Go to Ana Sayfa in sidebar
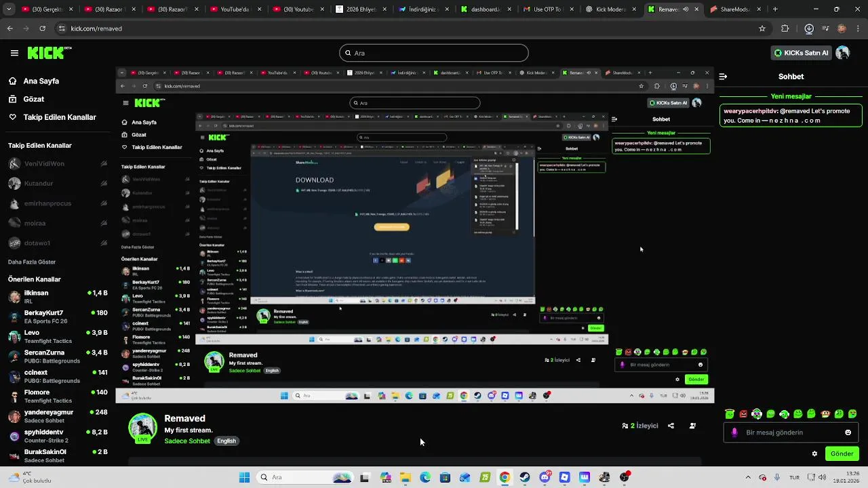Screen dimensions: 868x488 click(41, 81)
